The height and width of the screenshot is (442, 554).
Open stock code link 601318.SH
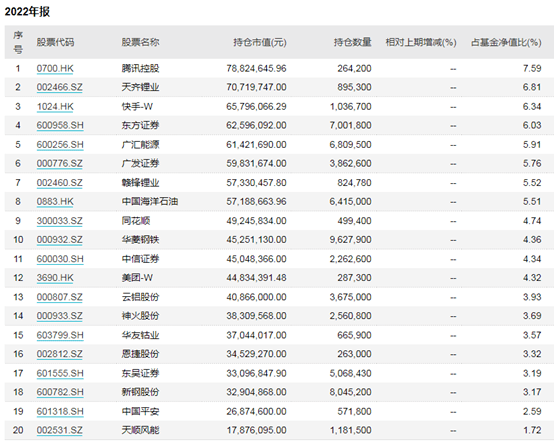60,412
